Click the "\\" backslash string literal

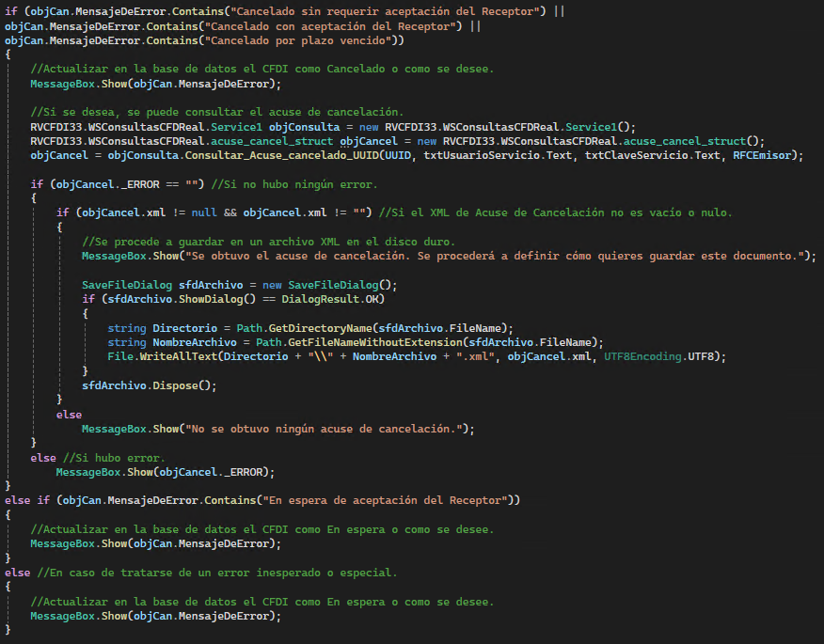pyautogui.click(x=321, y=356)
